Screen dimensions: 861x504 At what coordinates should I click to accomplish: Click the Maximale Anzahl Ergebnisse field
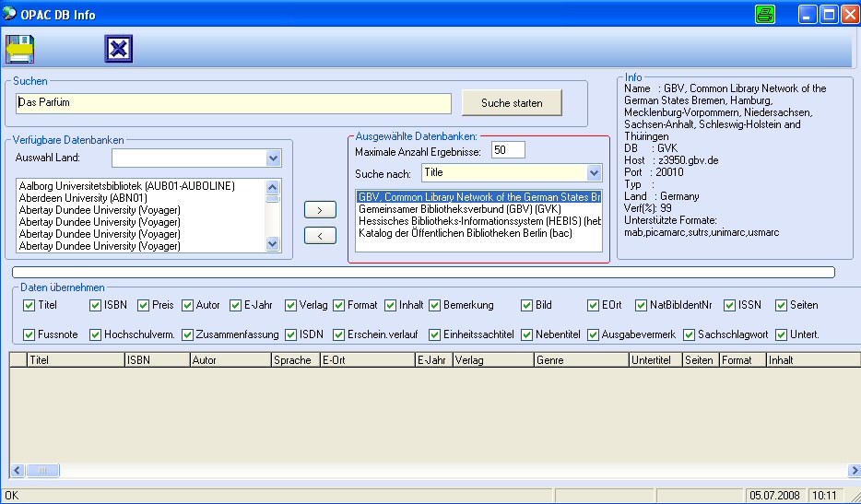point(508,150)
